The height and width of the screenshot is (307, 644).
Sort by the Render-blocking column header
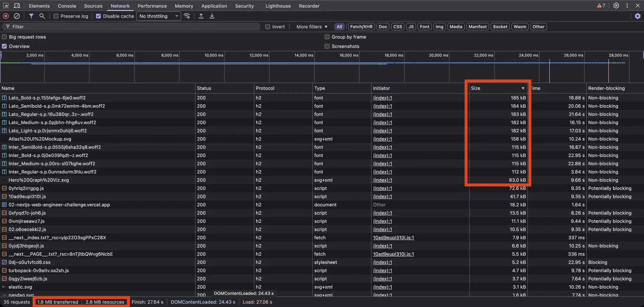coord(615,88)
